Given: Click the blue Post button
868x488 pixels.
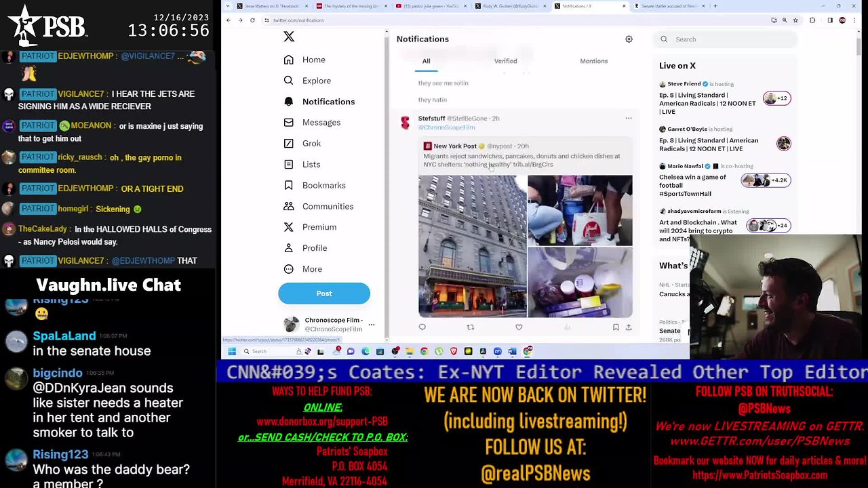Looking at the screenshot, I should pos(324,293).
